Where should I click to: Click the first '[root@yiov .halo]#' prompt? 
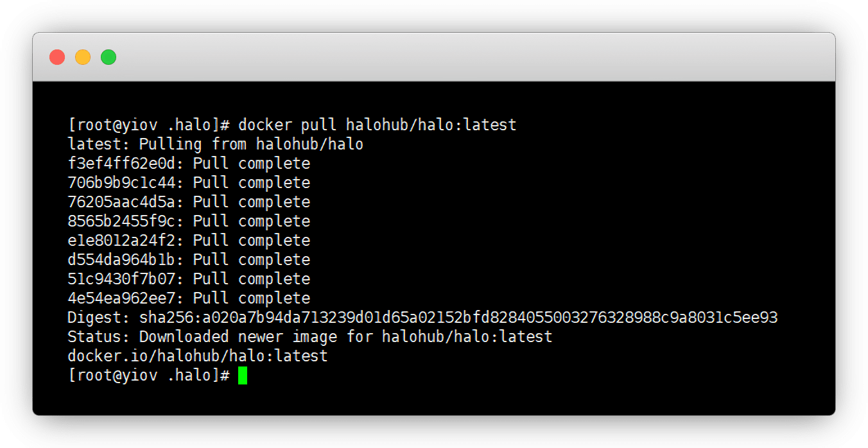click(148, 125)
